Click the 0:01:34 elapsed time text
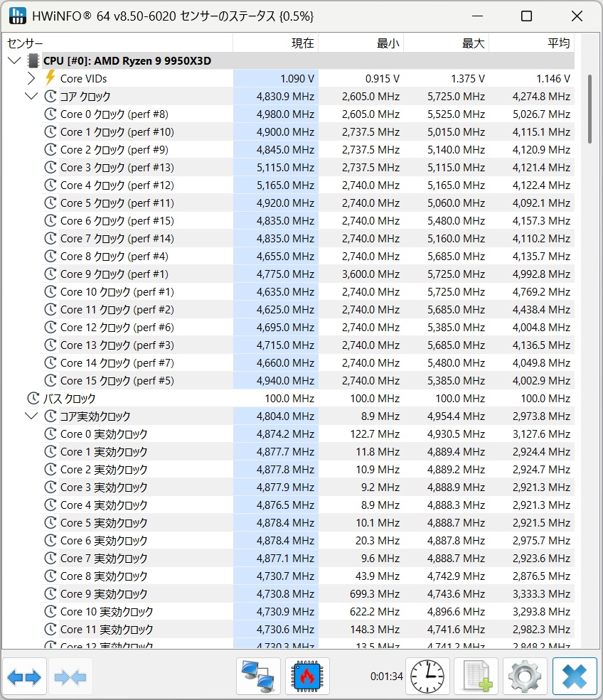603x700 pixels. coord(386,677)
